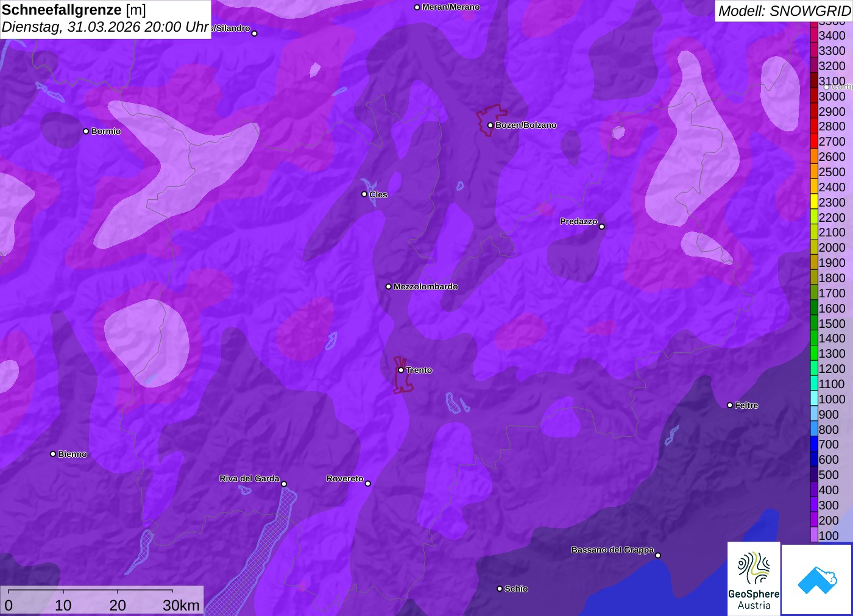The image size is (853, 616).
Task: Click the Mezzolombardo label text
Action: pyautogui.click(x=426, y=286)
